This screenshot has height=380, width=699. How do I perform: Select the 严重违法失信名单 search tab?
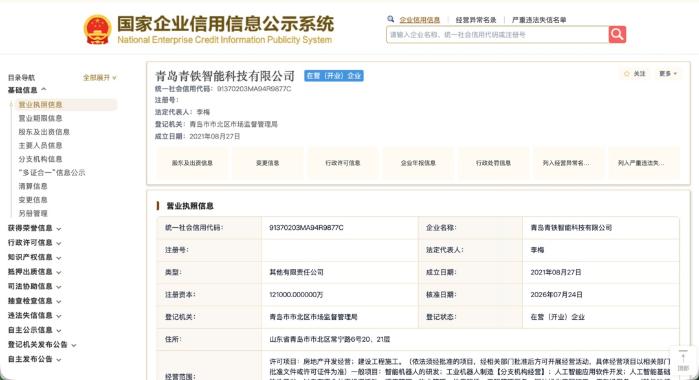(539, 20)
